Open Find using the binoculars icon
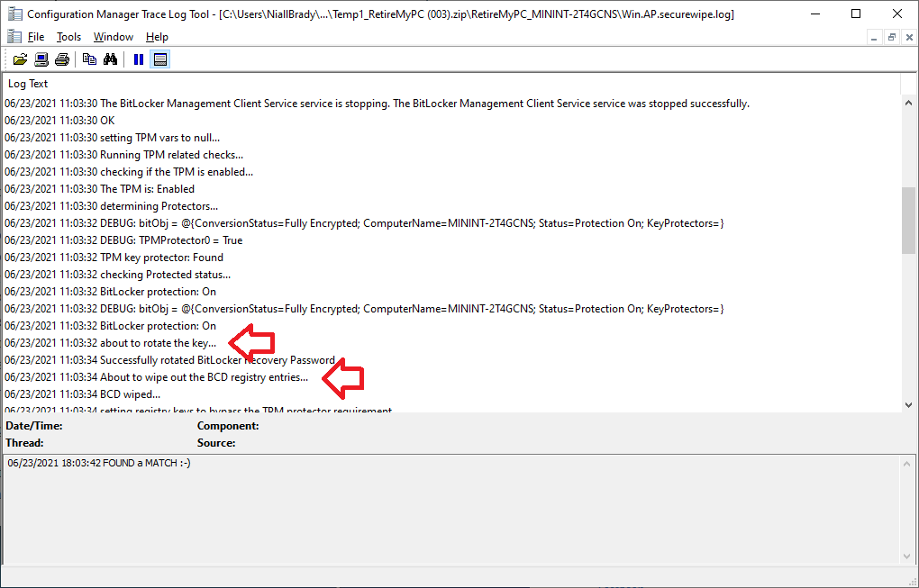The image size is (919, 588). click(x=110, y=59)
